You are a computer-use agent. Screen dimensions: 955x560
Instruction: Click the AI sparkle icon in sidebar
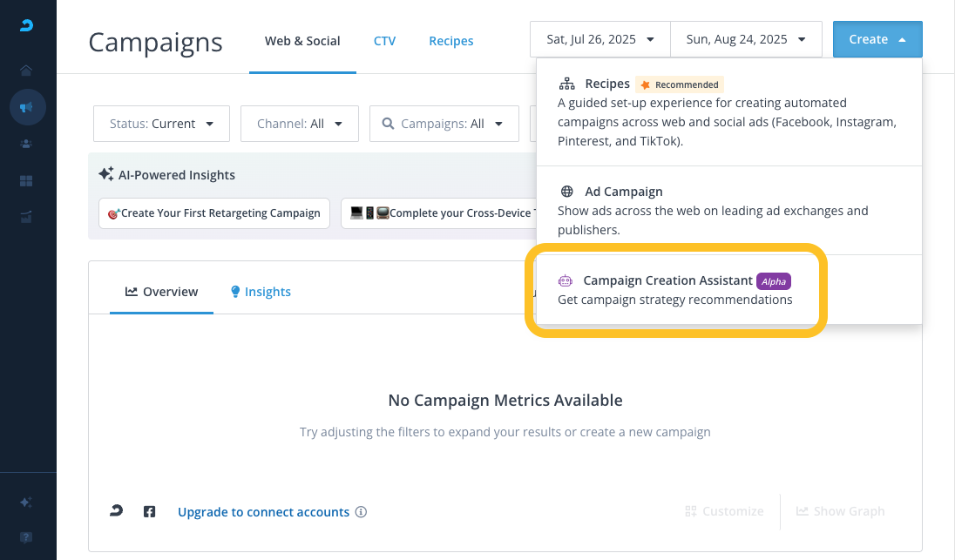(27, 503)
